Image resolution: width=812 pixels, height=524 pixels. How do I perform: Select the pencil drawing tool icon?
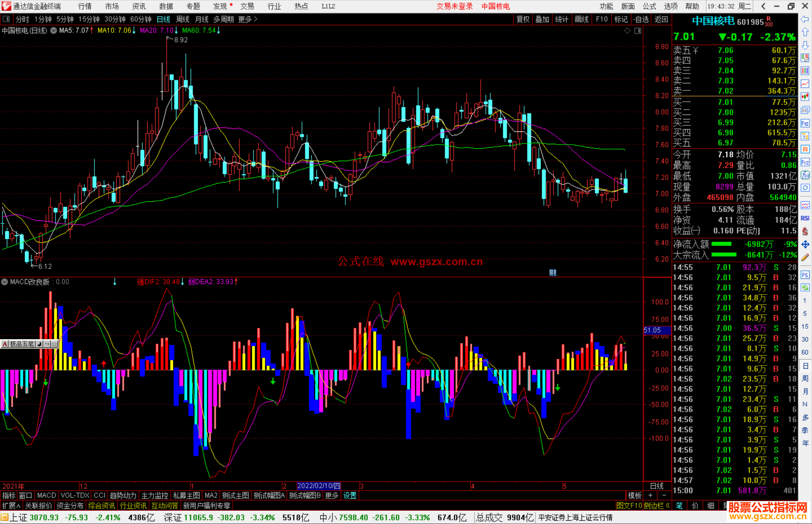pyautogui.click(x=805, y=257)
